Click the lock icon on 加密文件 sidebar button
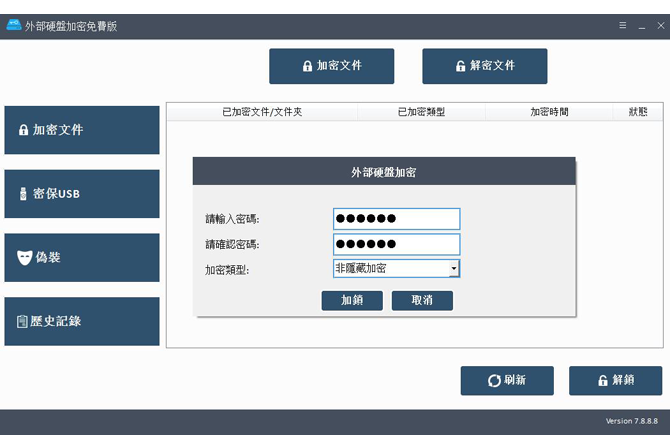The image size is (670, 447). [24, 131]
